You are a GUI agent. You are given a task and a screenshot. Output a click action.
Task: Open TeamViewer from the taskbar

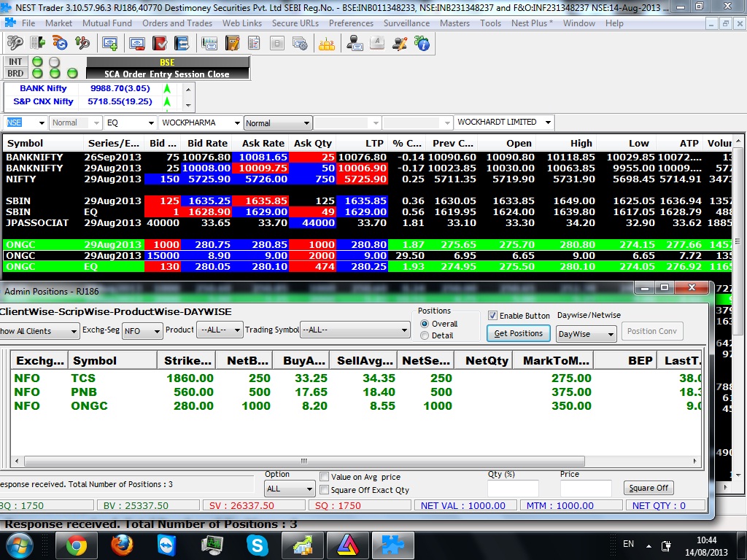click(x=167, y=545)
